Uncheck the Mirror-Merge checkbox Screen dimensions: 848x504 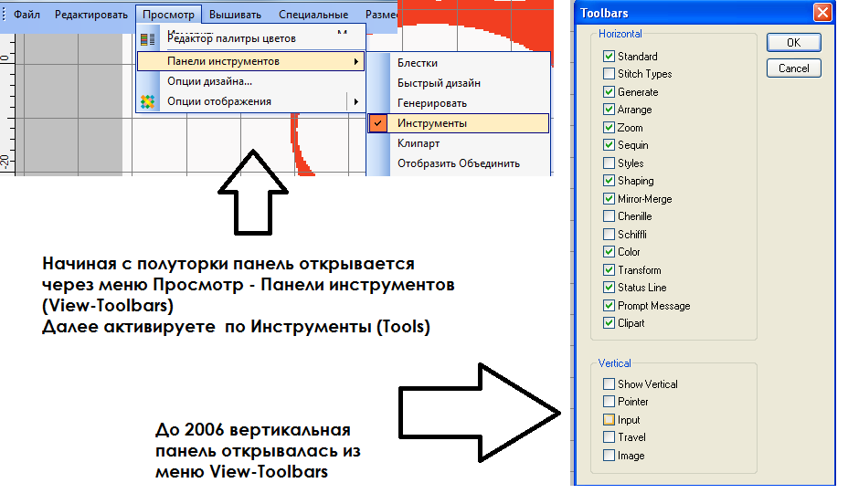click(x=609, y=199)
